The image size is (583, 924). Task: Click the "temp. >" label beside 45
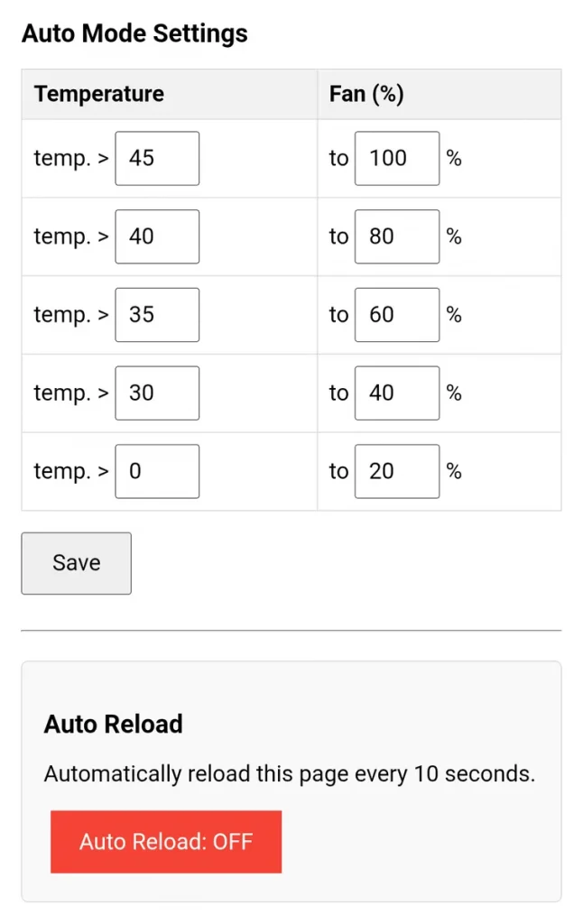point(71,159)
